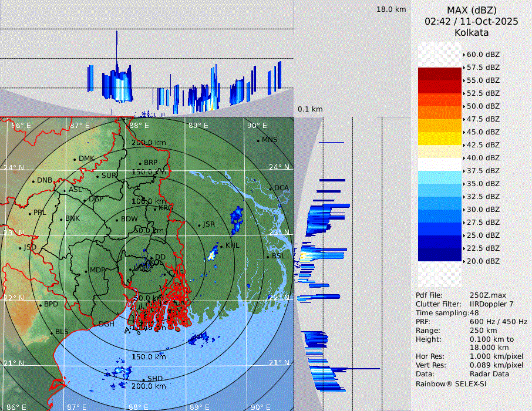This screenshot has height=411, width=532.
Task: Click the darkest blue swatch above 20.0 dBZ
Action: click(x=439, y=255)
